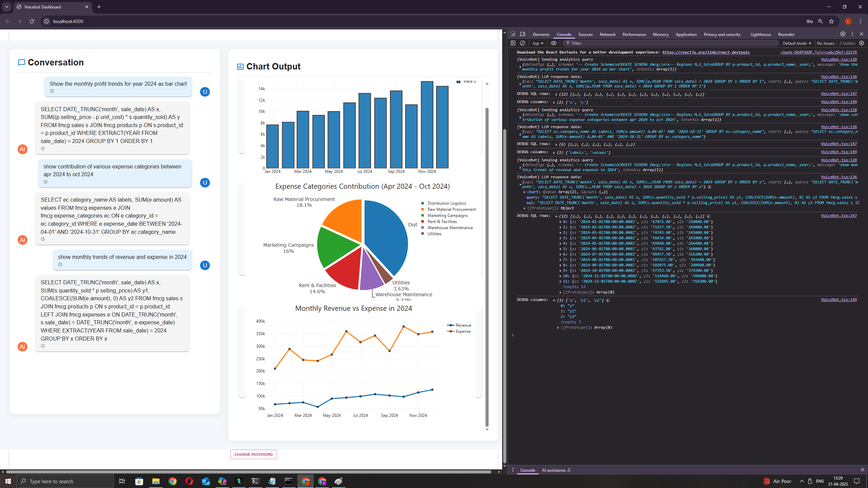
Task: Open the DevTools settings gear
Action: click(843, 34)
